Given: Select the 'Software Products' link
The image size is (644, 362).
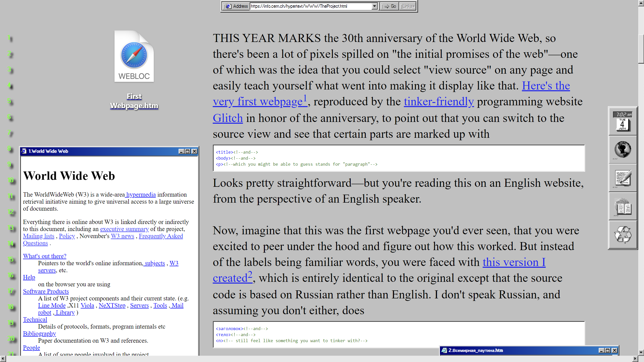Looking at the screenshot, I should pos(46,291).
